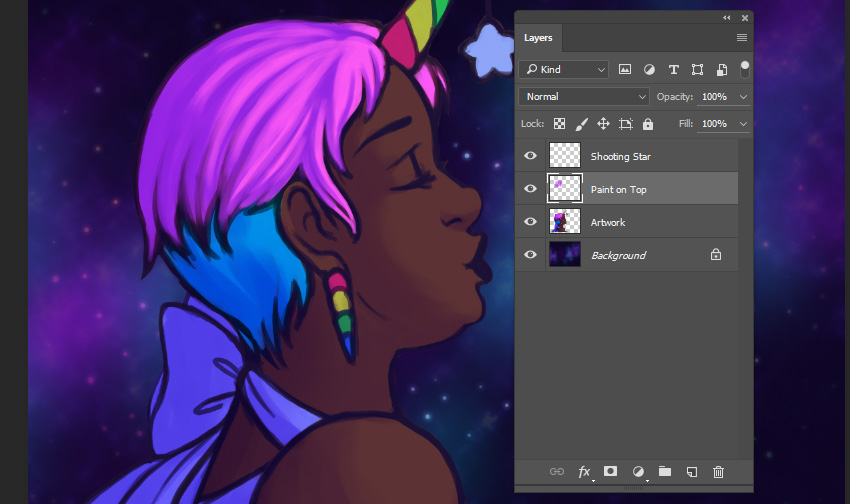Screen dimensions: 850x504
Task: Create new fill or adjustment layer
Action: point(639,472)
